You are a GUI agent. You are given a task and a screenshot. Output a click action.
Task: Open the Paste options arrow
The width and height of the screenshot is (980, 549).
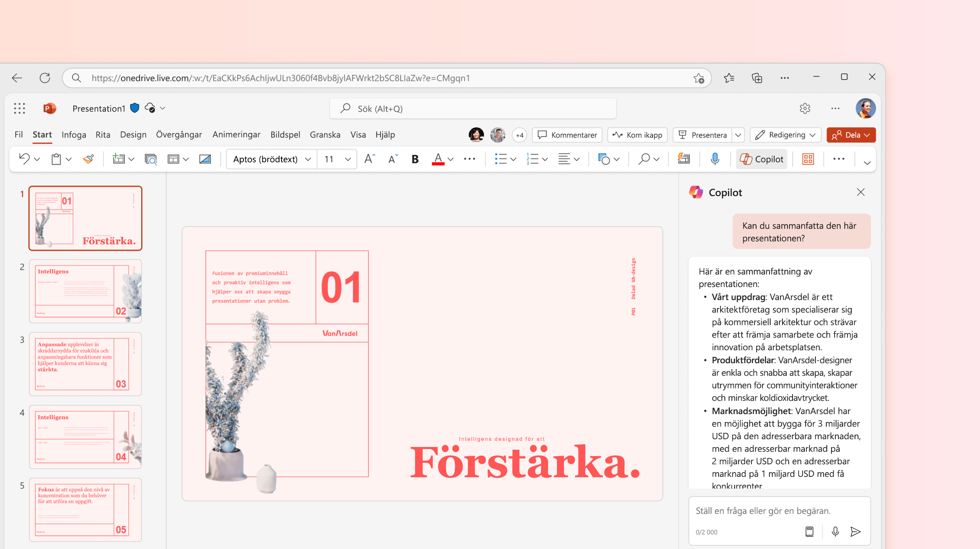click(69, 159)
